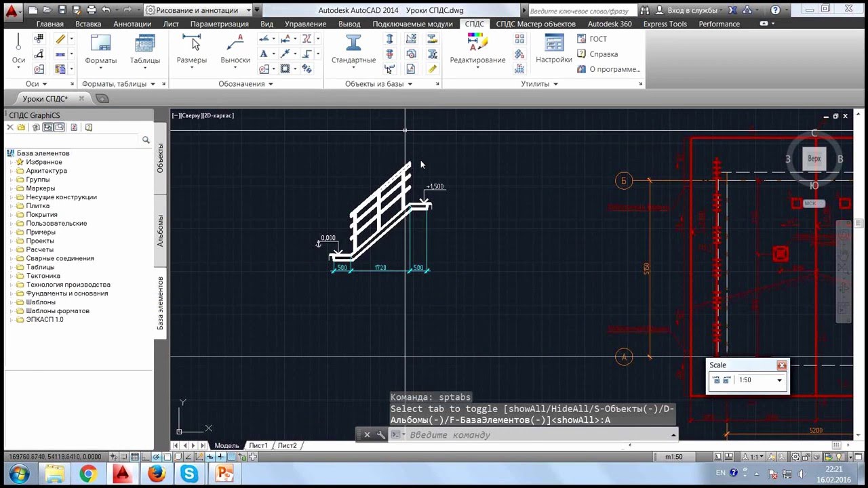Click the help question icon in GraphiCS toolbar
The width and height of the screenshot is (868, 488).
click(88, 127)
